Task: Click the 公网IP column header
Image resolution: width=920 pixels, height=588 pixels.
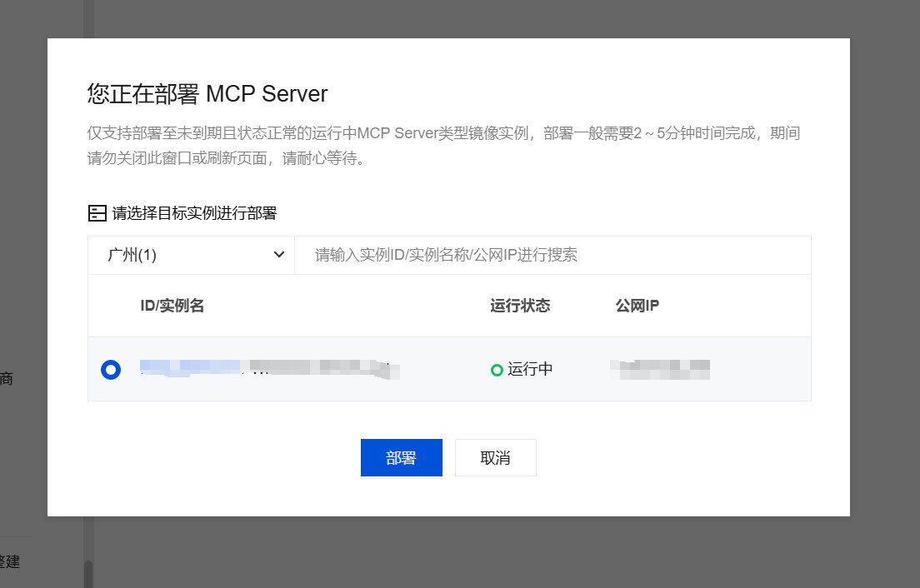Action: (x=637, y=306)
